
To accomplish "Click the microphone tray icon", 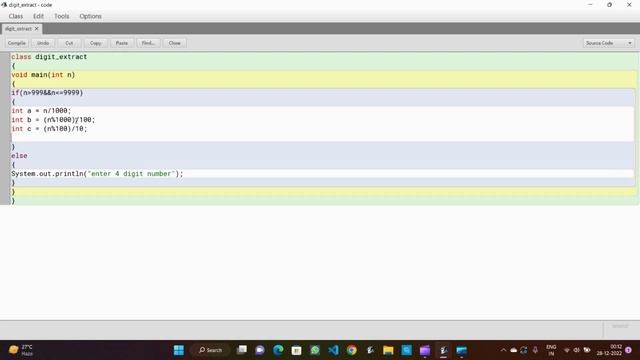I will pos(535,350).
